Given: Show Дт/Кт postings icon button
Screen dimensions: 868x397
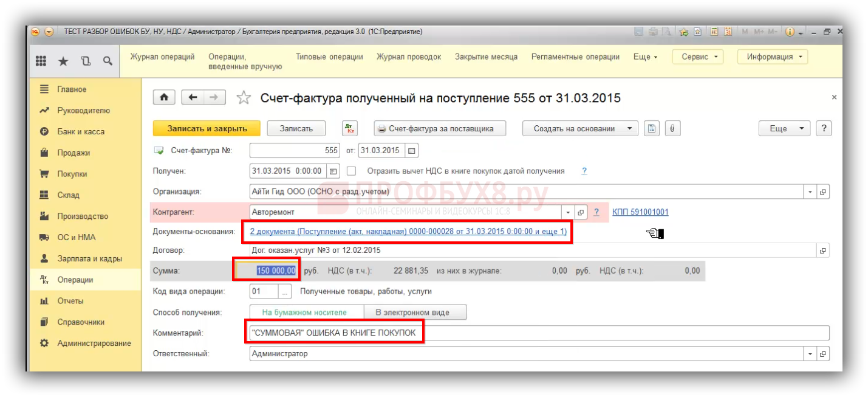Looking at the screenshot, I should click(350, 128).
